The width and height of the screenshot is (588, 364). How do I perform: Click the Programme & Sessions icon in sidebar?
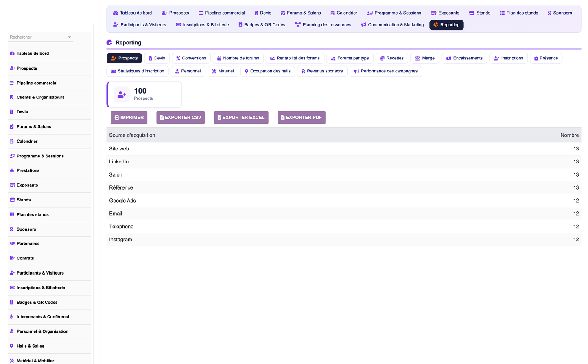point(12,156)
